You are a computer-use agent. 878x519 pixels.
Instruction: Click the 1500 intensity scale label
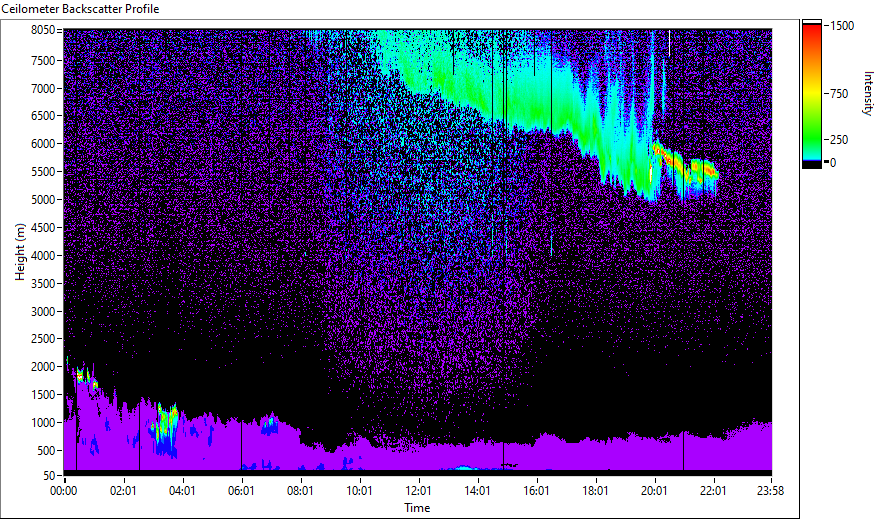tap(842, 26)
